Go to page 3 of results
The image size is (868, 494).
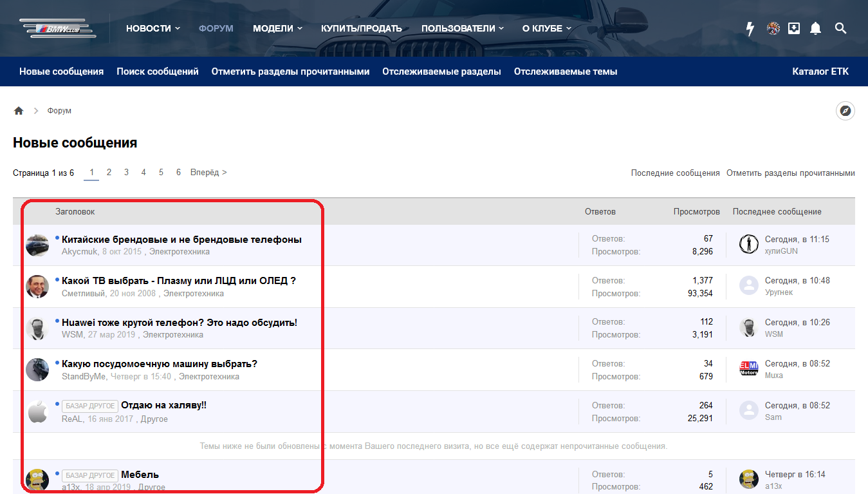[x=126, y=173]
